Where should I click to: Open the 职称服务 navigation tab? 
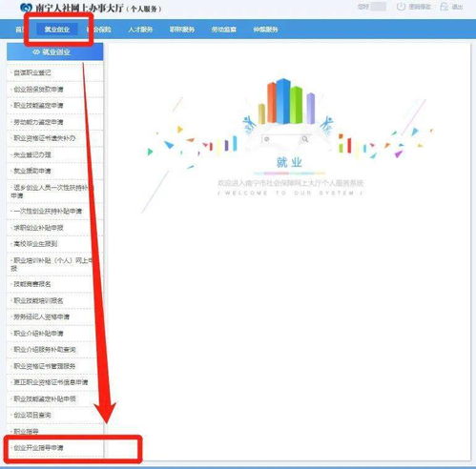[x=182, y=30]
